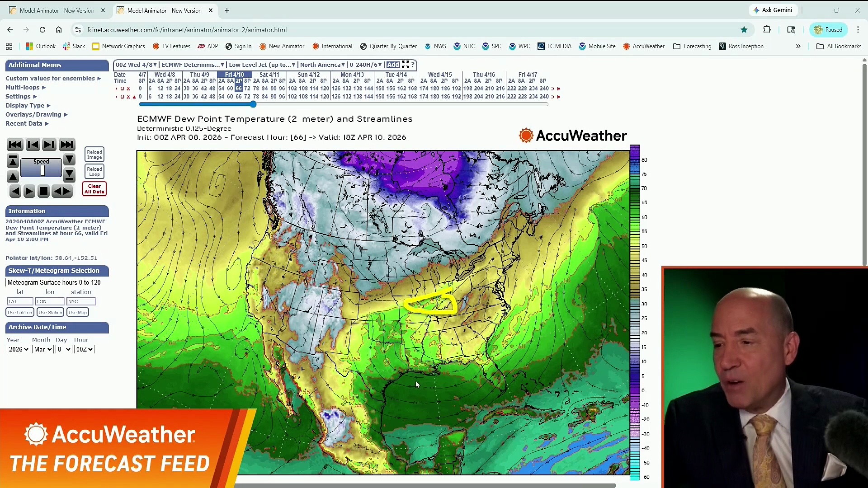Viewport: 868px width, 488px height.
Task: Open the help question mark icon
Action: coord(413,65)
